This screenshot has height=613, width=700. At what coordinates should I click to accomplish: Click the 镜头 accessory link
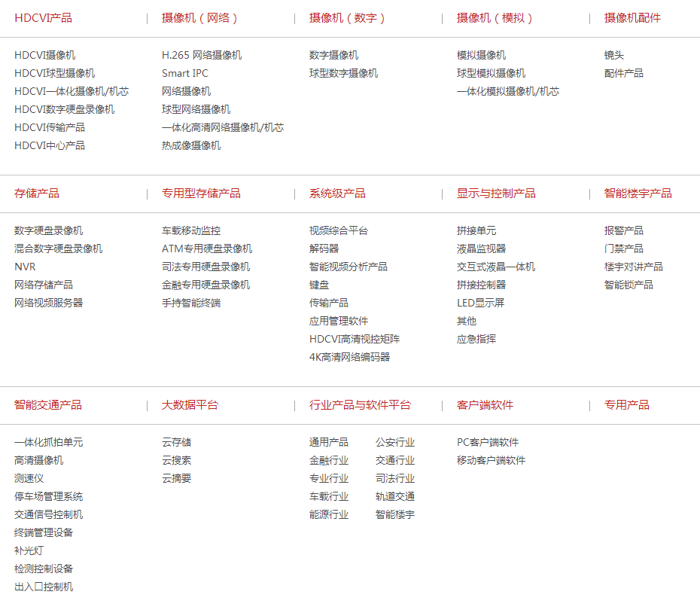coord(614,55)
